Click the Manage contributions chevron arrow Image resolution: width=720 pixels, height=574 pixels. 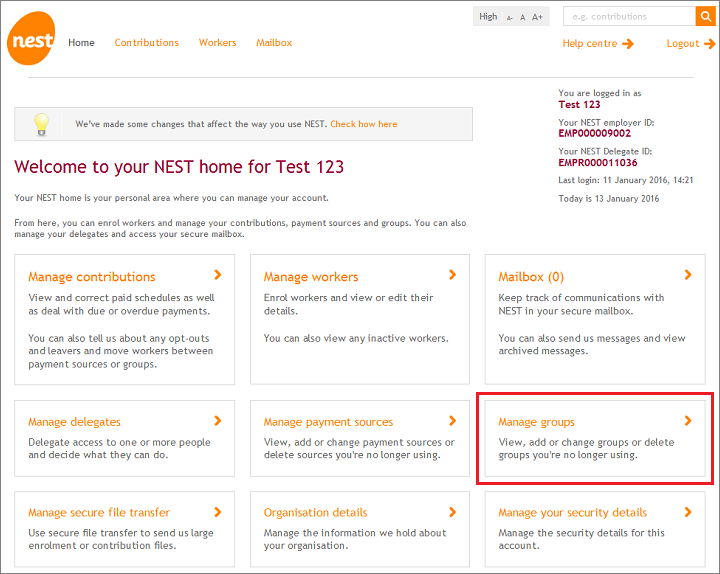click(218, 275)
